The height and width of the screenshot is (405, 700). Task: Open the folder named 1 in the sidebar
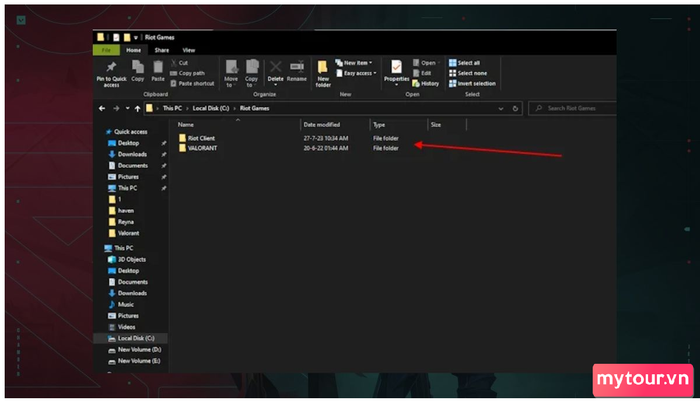coord(115,200)
